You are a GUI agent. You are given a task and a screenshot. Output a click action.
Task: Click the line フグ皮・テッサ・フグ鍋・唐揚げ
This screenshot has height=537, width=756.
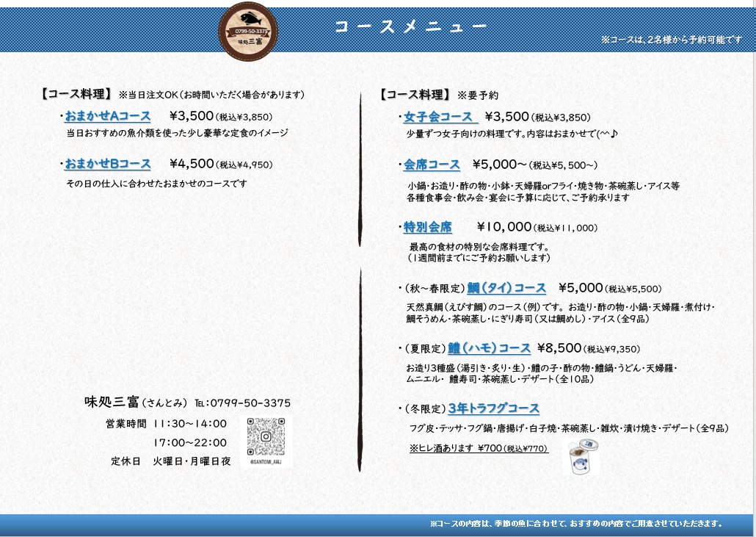tap(569, 428)
